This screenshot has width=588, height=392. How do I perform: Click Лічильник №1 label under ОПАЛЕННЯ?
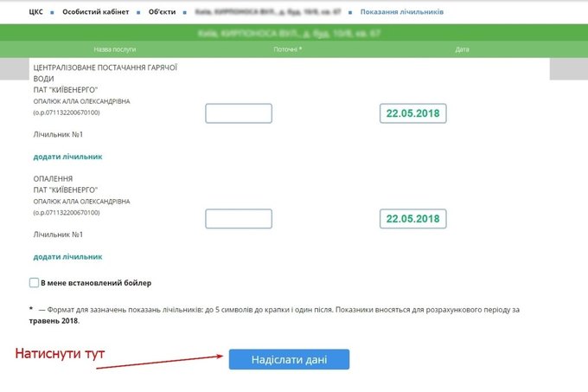point(58,235)
